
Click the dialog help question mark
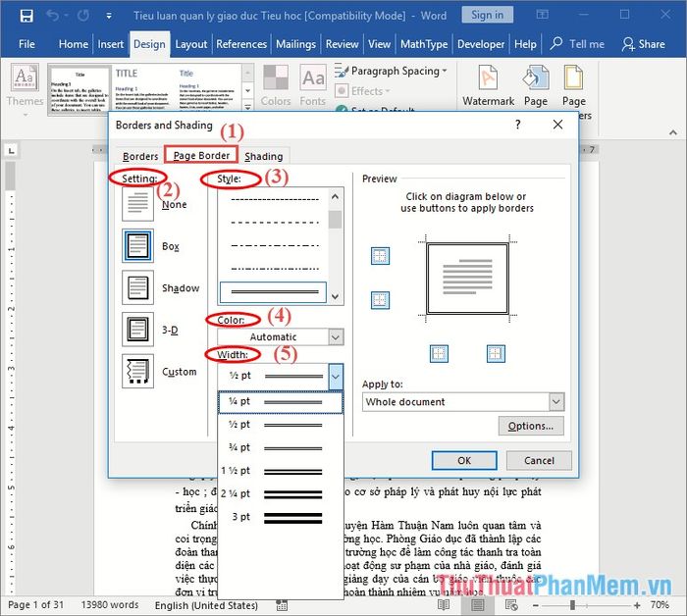tap(517, 125)
